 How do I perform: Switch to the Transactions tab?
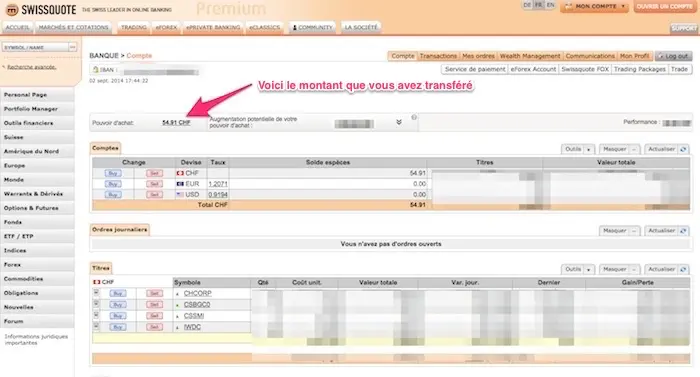438,56
